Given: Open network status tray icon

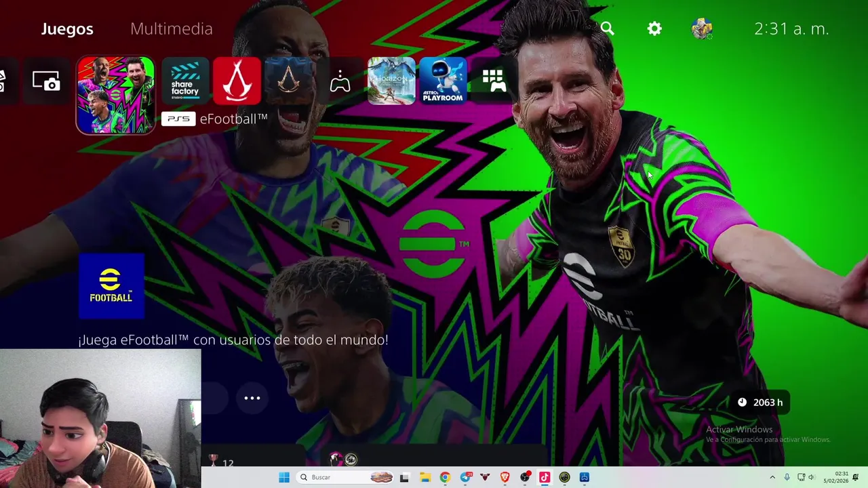Looking at the screenshot, I should pos(801,477).
